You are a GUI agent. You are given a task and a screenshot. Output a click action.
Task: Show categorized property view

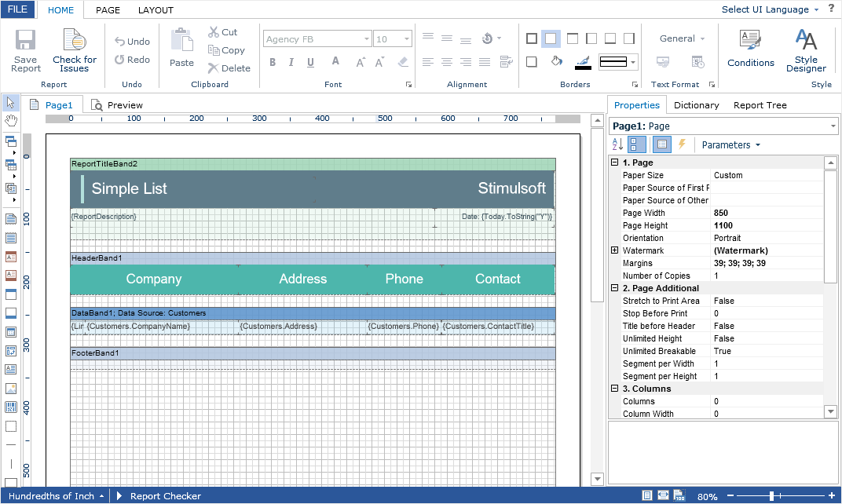pos(635,144)
